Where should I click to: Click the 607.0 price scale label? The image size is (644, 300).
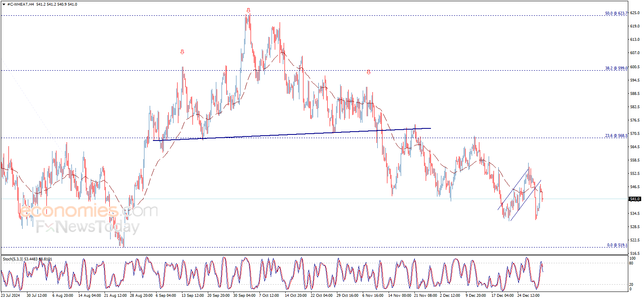point(635,53)
